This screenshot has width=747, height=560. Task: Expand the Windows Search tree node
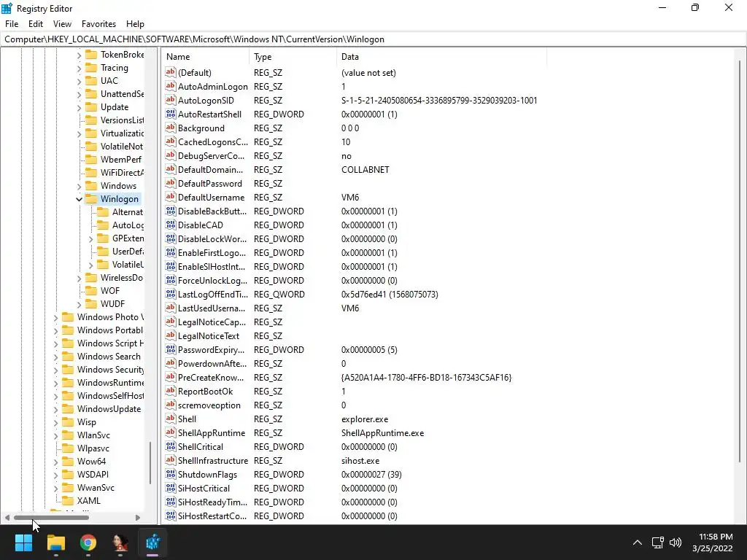pyautogui.click(x=55, y=357)
